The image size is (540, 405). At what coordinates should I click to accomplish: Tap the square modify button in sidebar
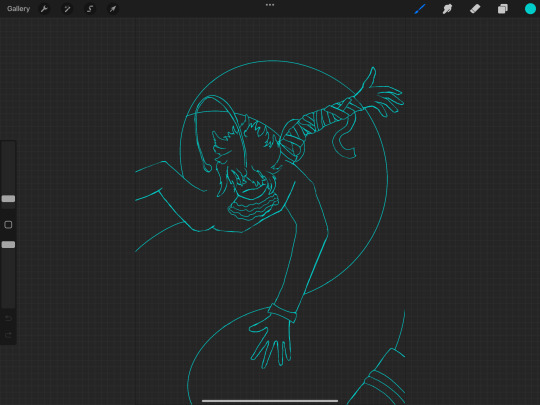pos(8,225)
